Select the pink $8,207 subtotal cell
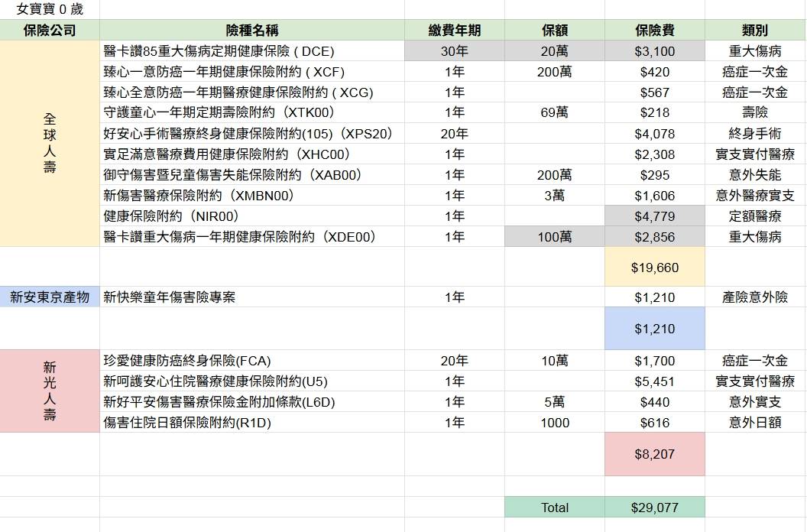807x532 pixels. tap(654, 454)
